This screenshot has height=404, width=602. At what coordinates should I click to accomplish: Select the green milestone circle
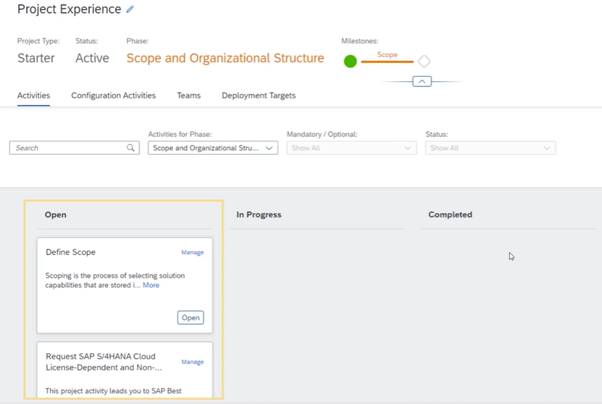tap(350, 61)
